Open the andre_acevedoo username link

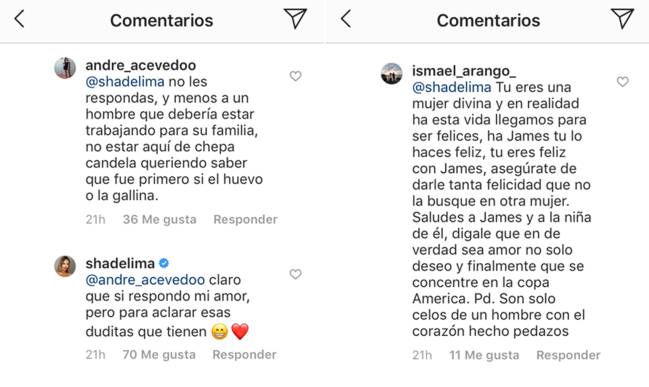[141, 65]
